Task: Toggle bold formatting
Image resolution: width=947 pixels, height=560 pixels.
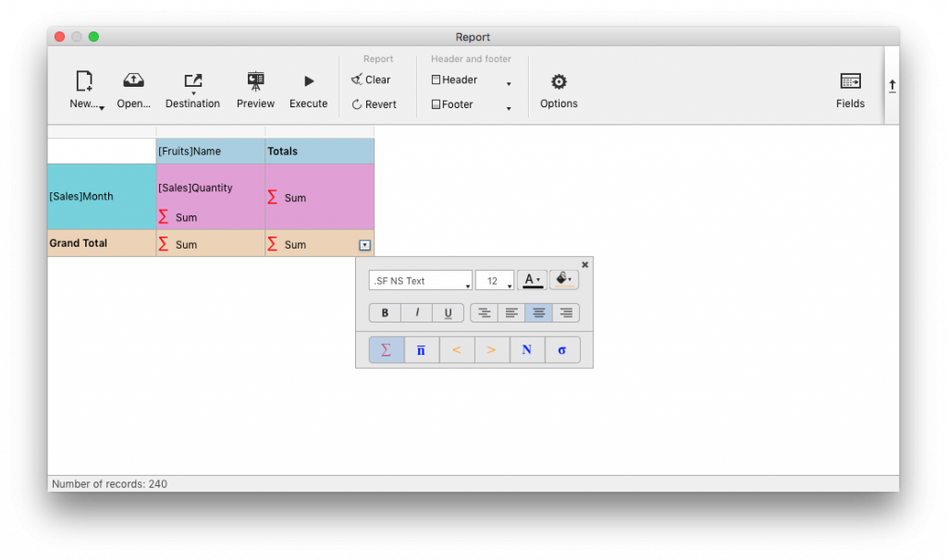Action: point(385,312)
